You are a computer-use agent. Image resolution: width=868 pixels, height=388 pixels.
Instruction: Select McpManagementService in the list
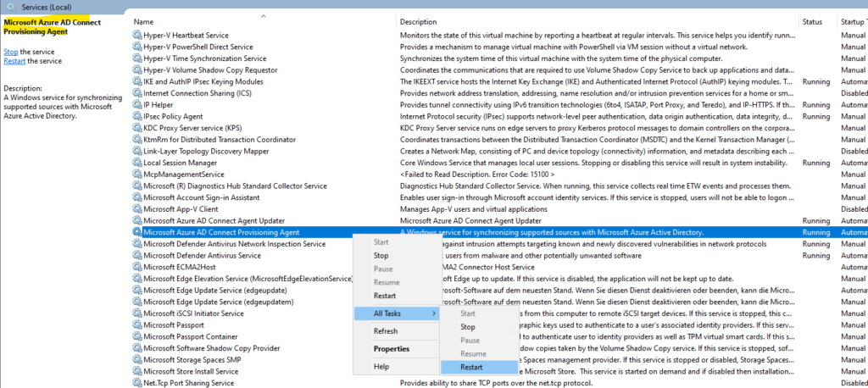184,175
